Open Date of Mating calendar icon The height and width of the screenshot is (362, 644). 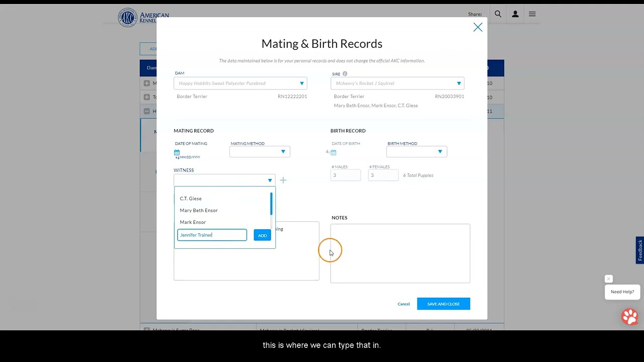tap(177, 152)
